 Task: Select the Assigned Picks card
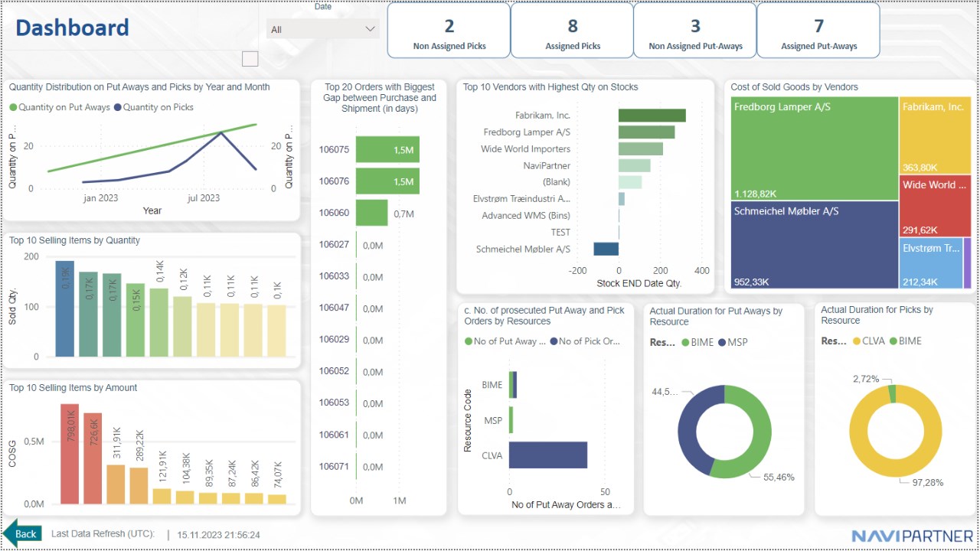click(x=572, y=31)
